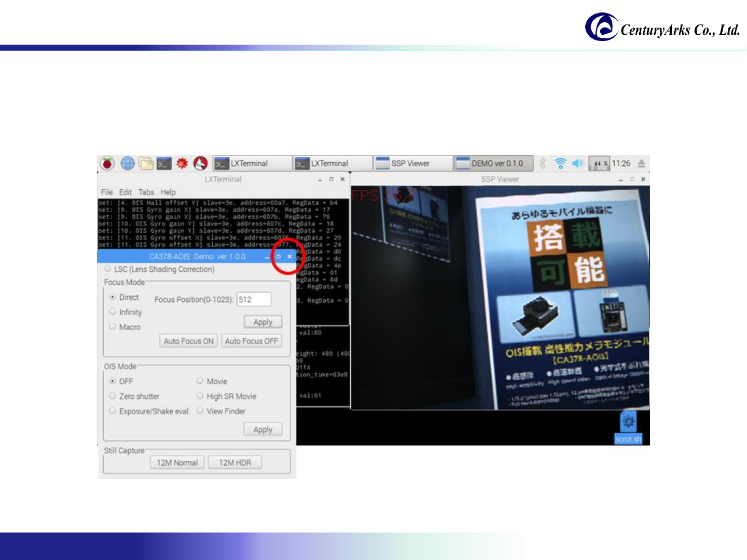Click the Bluetooth icon in the system tray

(543, 163)
